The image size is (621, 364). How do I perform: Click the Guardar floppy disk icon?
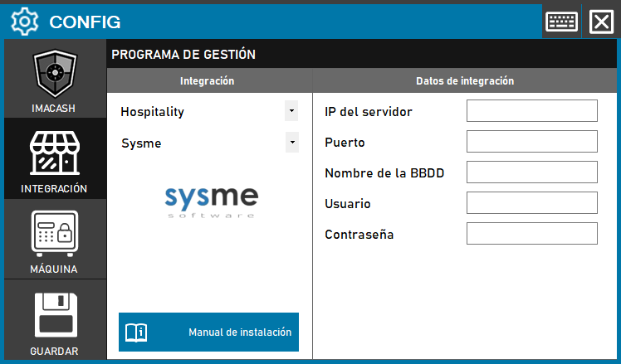click(55, 315)
